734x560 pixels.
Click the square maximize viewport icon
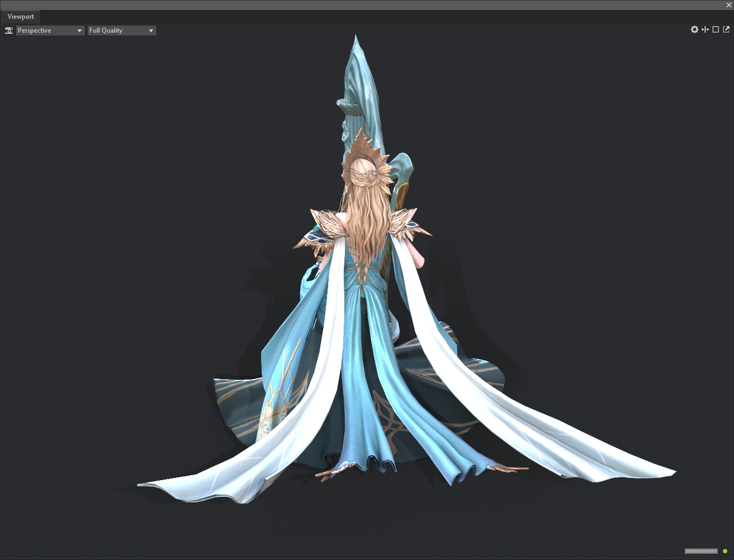point(716,29)
